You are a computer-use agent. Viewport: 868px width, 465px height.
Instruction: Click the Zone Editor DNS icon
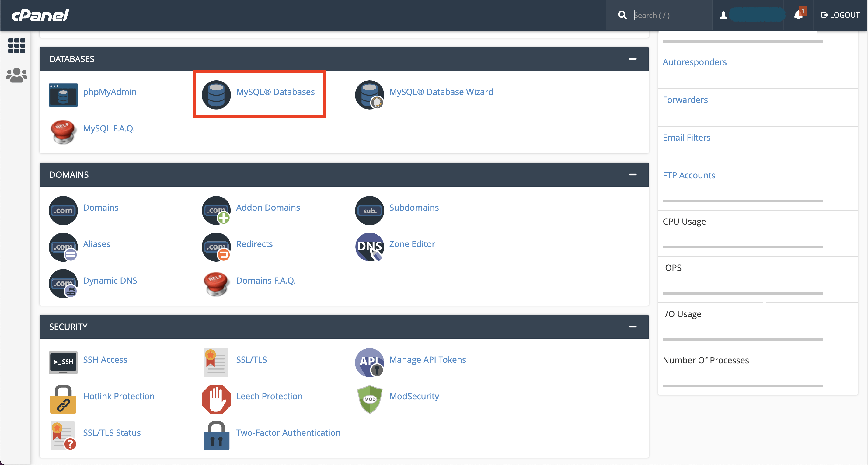pos(369,247)
